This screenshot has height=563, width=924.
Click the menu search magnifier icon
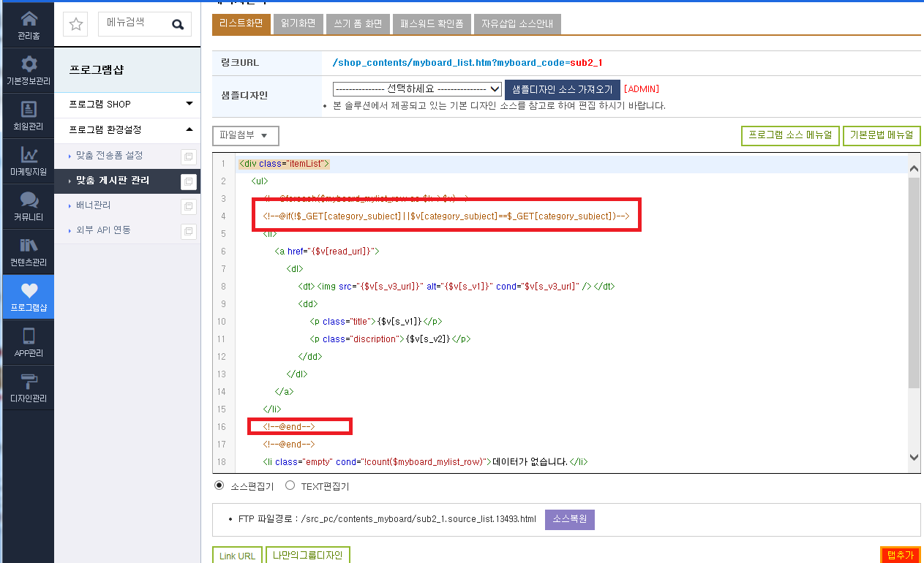(178, 24)
